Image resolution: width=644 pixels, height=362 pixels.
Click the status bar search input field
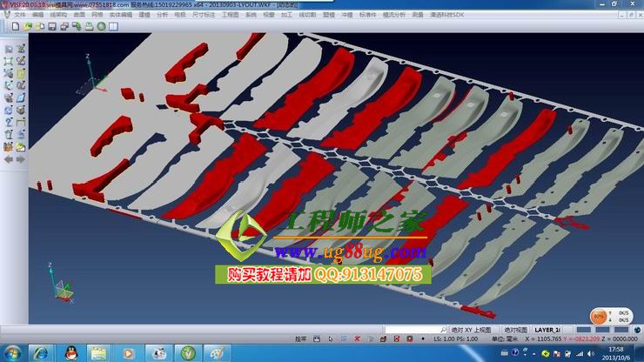416,330
